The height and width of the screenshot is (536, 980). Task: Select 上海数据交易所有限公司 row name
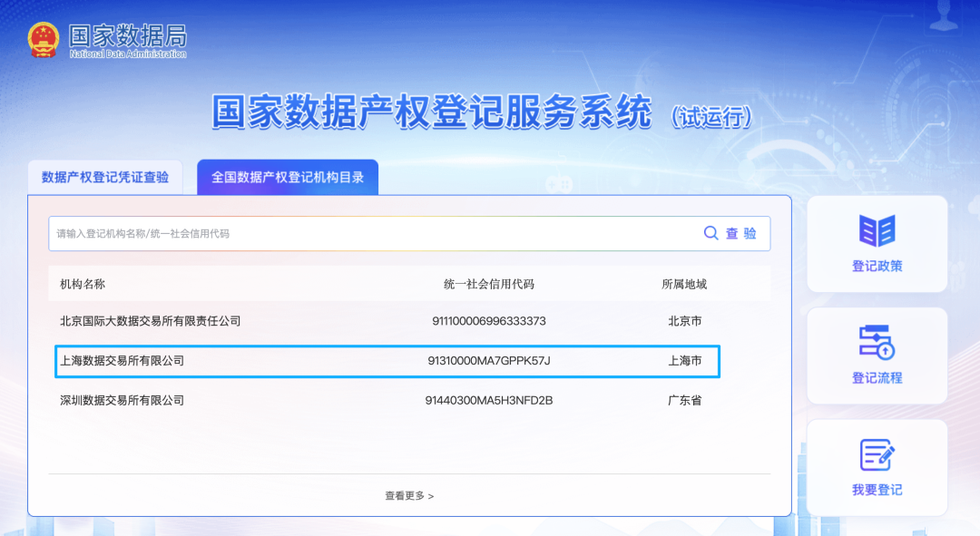coord(122,360)
